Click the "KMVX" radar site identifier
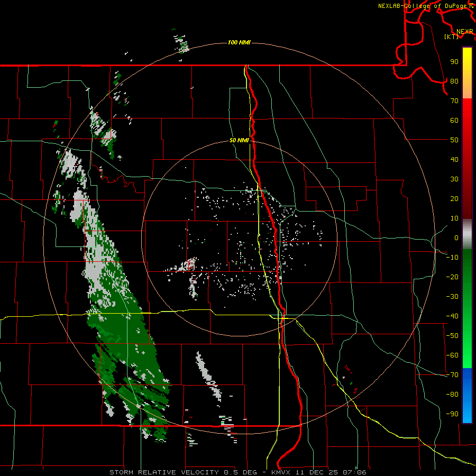The width and height of the screenshot is (476, 476). click(x=281, y=472)
